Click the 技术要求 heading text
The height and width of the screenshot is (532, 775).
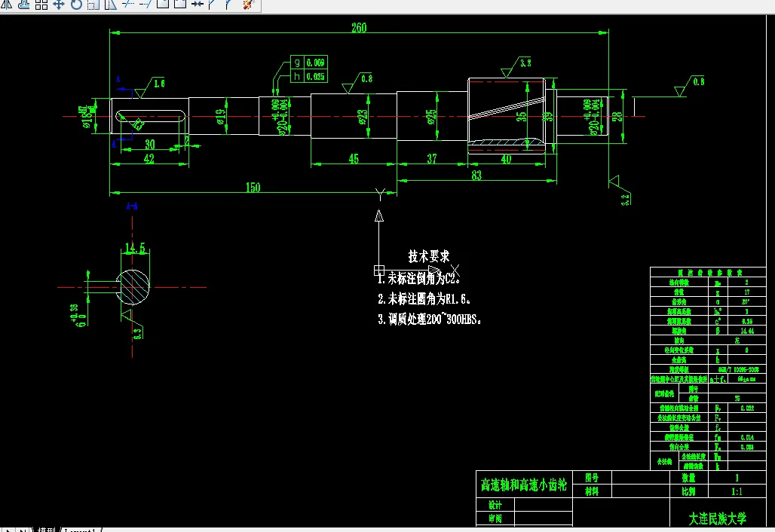tap(429, 256)
